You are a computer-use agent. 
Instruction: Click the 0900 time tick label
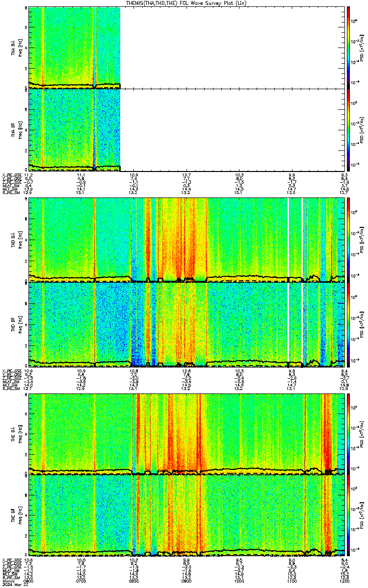click(x=186, y=581)
